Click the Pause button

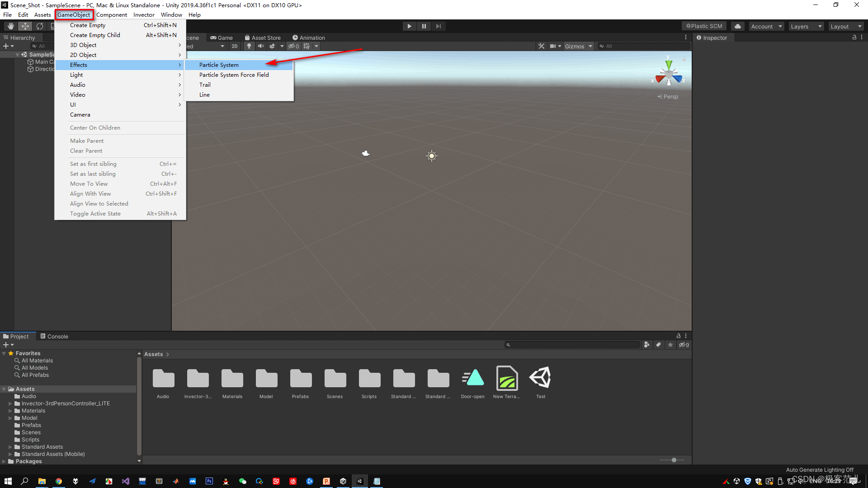point(424,26)
